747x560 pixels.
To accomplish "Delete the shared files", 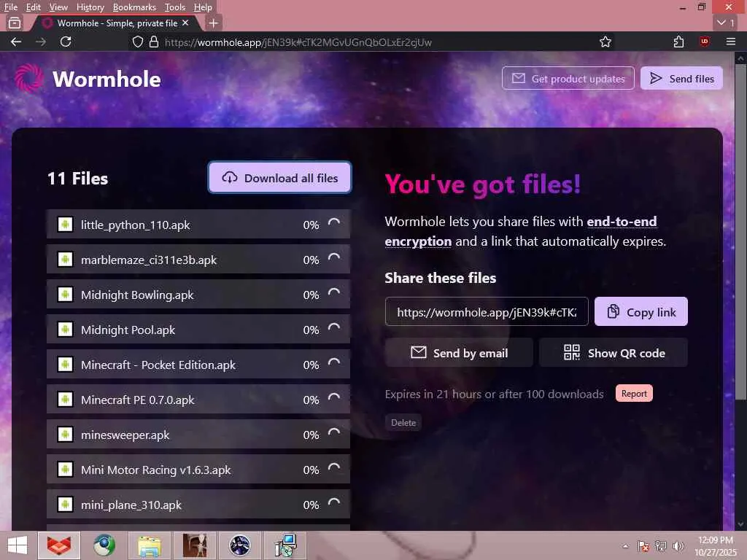I will [403, 422].
